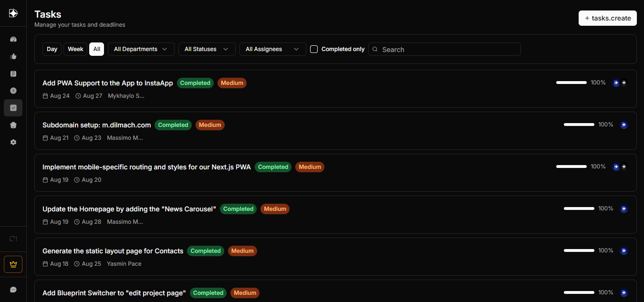This screenshot has height=302, width=644.
Task: Click the blue avatar on Contacts layout task
Action: (624, 250)
